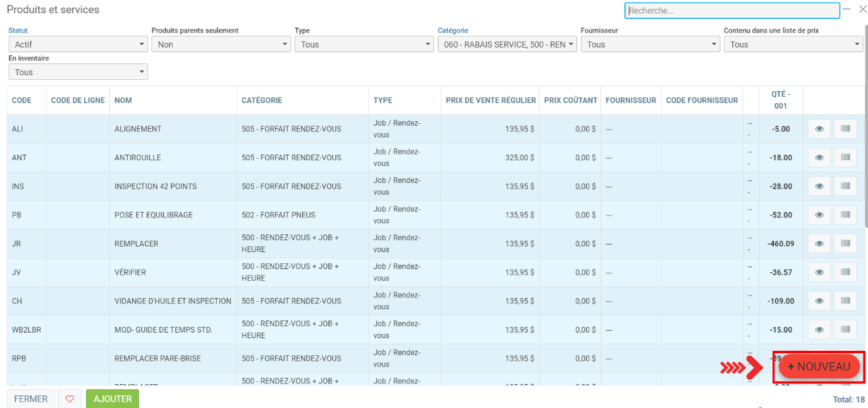
Task: Click the barcode icon for VÉRIFIER row
Action: point(845,272)
